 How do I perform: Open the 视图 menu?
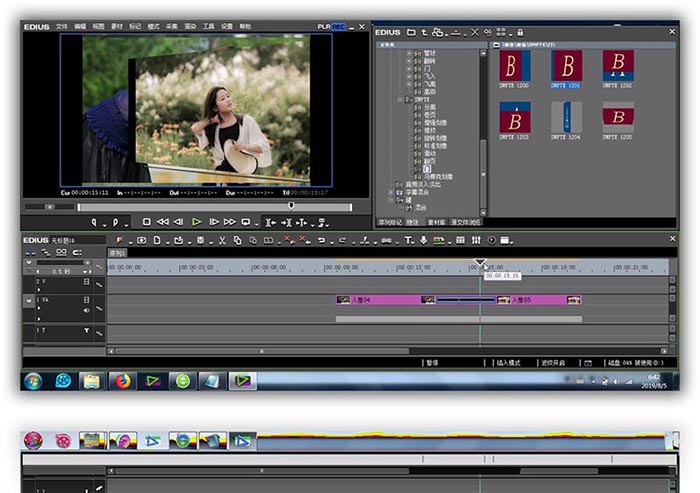click(98, 26)
